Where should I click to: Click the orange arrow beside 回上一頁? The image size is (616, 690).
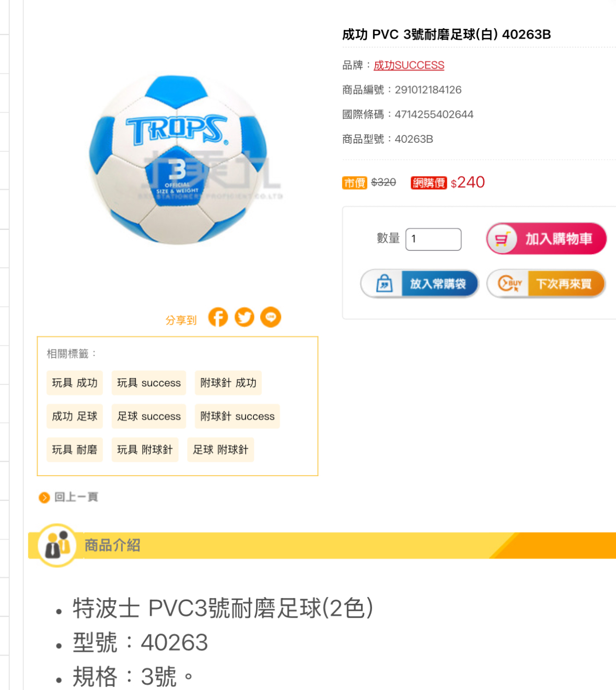[44, 498]
